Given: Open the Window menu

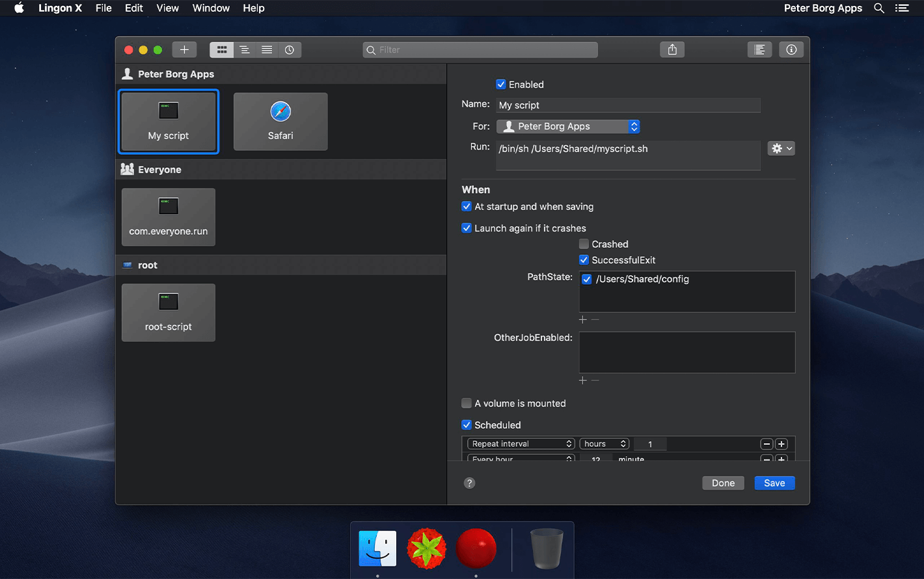Looking at the screenshot, I should pos(211,8).
